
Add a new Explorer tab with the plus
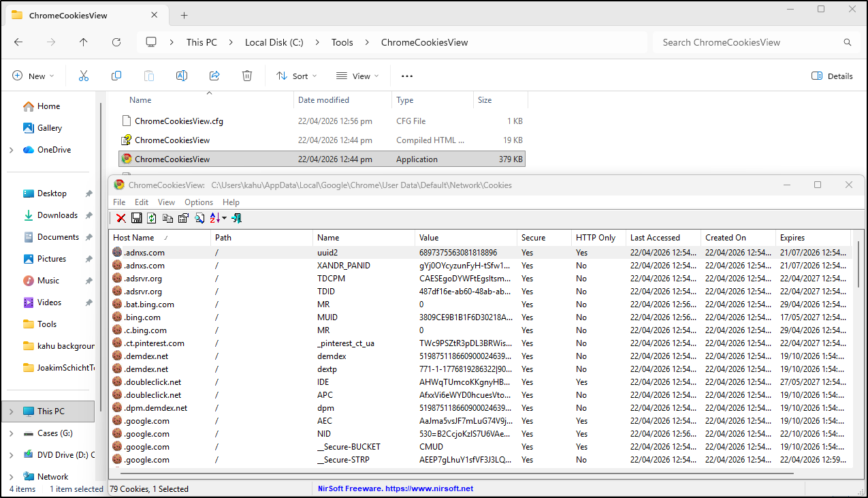[184, 15]
